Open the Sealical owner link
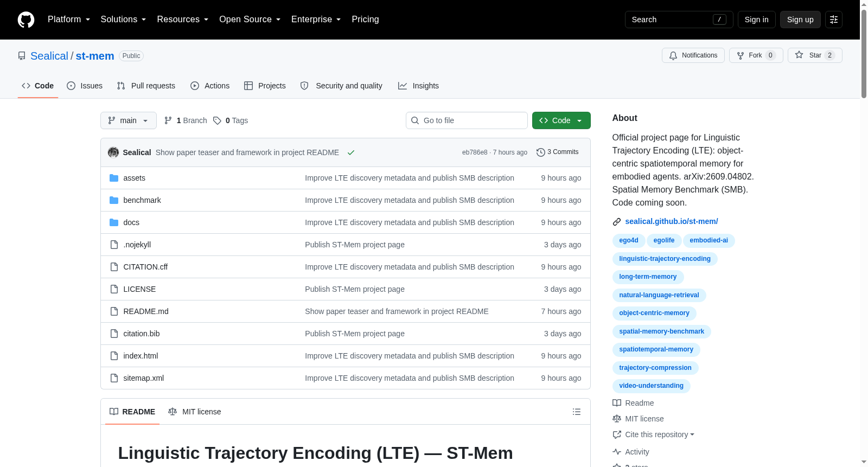 click(49, 56)
